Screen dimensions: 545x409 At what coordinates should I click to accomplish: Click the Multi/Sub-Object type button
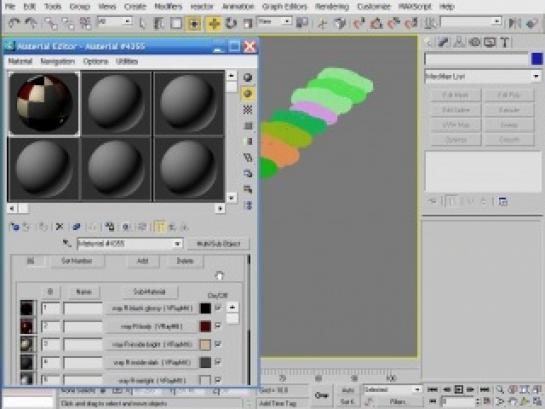[x=218, y=244]
